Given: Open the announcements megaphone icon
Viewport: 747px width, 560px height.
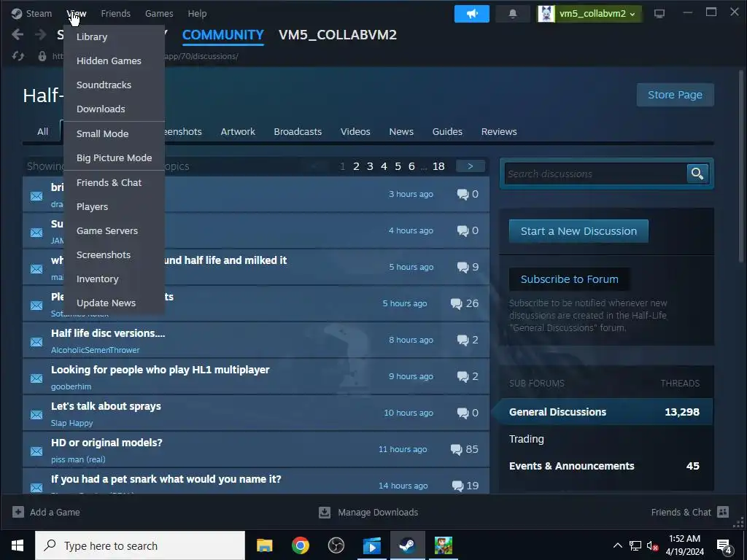Looking at the screenshot, I should coord(472,14).
